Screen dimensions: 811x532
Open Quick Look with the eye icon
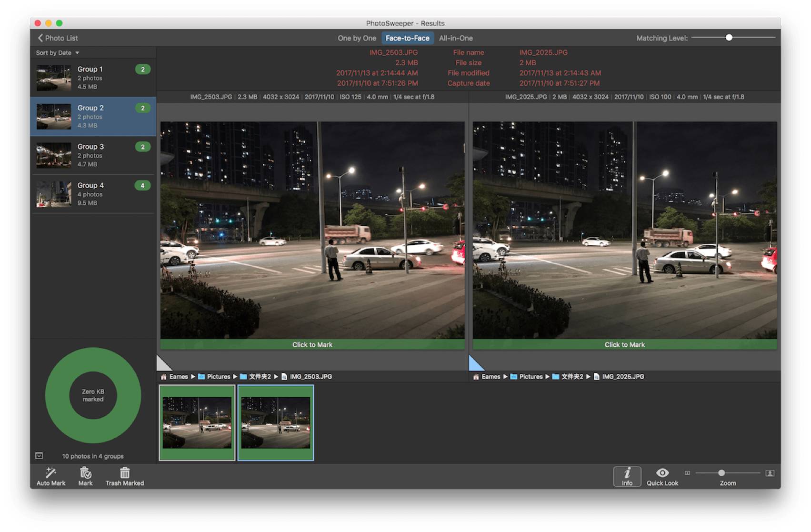point(662,472)
